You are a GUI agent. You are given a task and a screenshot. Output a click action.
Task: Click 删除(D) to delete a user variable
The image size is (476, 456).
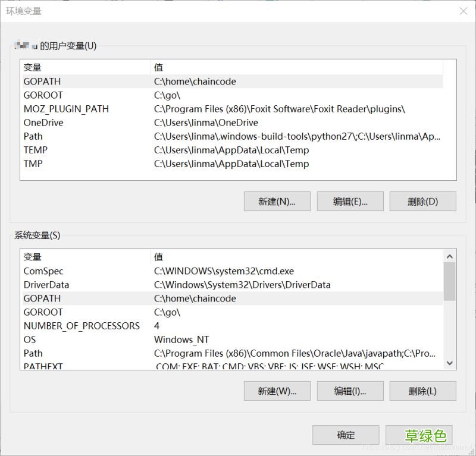(x=422, y=201)
